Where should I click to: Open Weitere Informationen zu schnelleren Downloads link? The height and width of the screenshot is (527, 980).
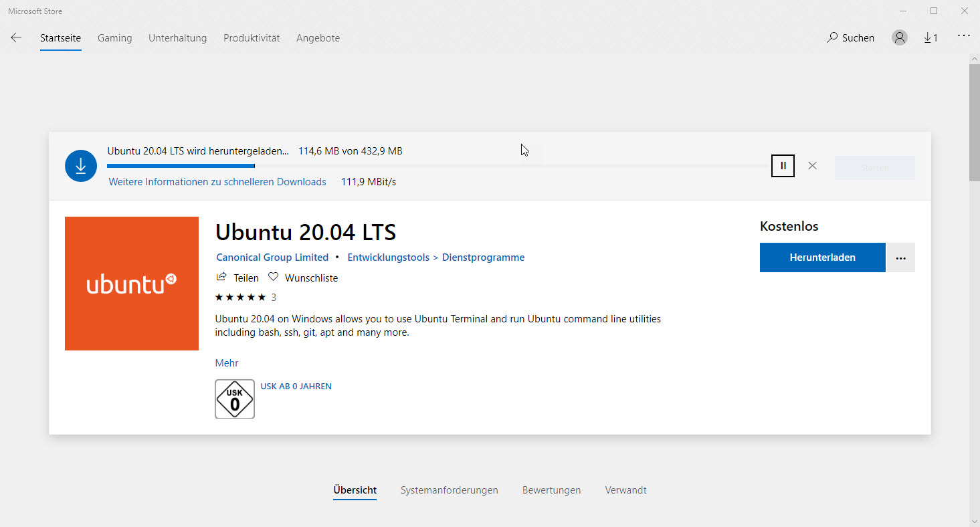(x=217, y=182)
